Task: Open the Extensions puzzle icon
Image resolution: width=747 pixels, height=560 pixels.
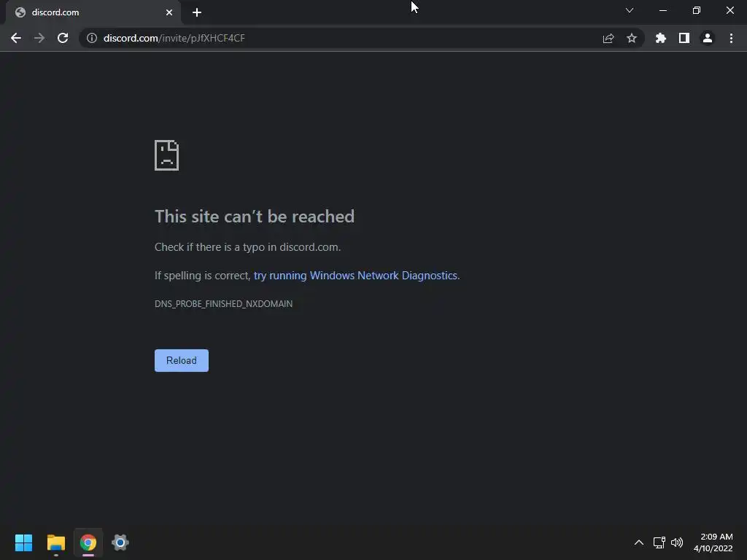Action: [660, 38]
